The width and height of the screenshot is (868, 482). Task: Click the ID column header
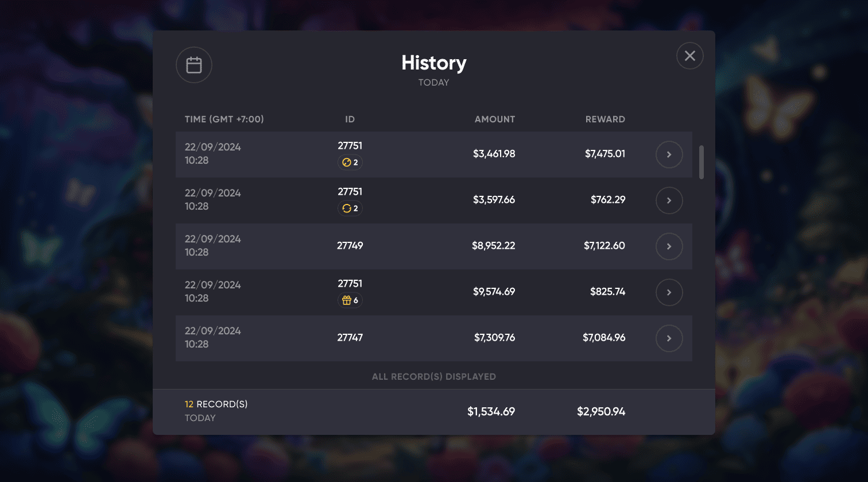point(350,119)
